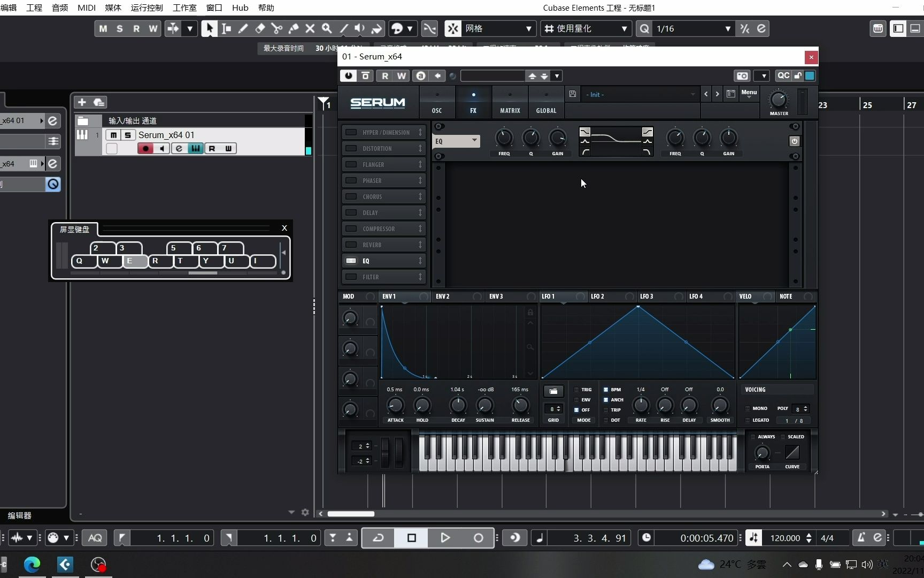Enable the Chorus effect toggle
The width and height of the screenshot is (924, 578).
tap(351, 196)
